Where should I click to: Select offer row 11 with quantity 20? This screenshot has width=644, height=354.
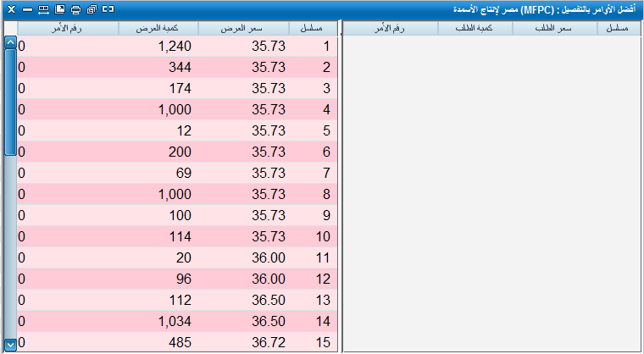[x=177, y=258]
